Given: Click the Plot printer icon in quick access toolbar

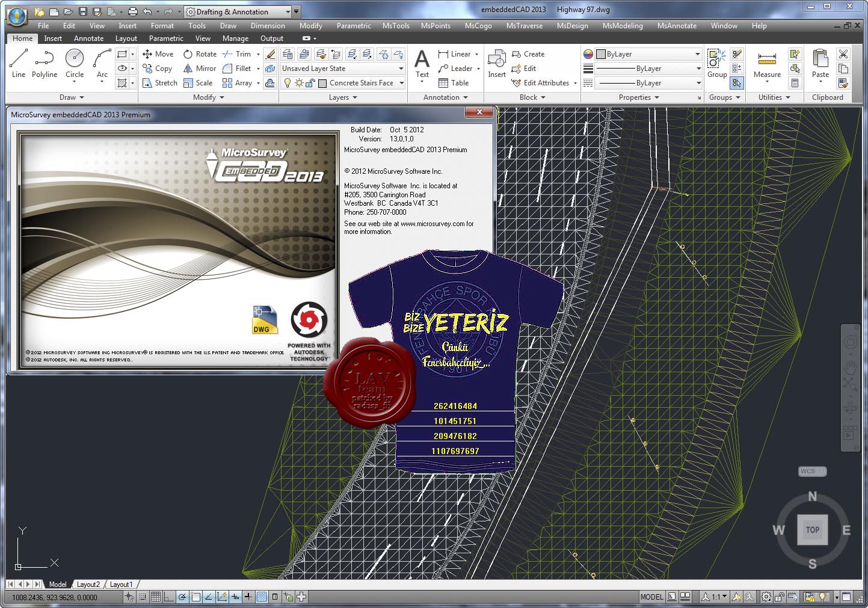Looking at the screenshot, I should [132, 11].
